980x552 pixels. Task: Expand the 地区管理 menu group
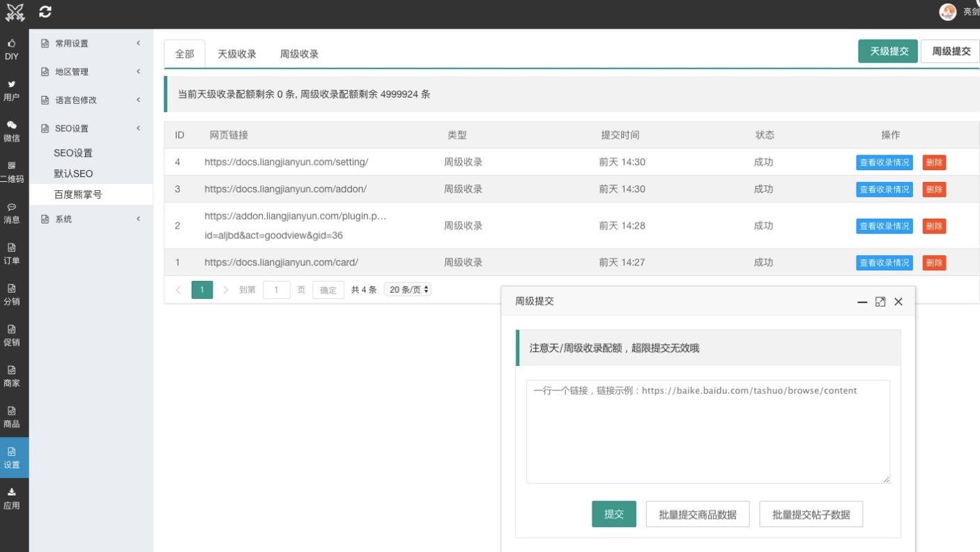point(91,71)
